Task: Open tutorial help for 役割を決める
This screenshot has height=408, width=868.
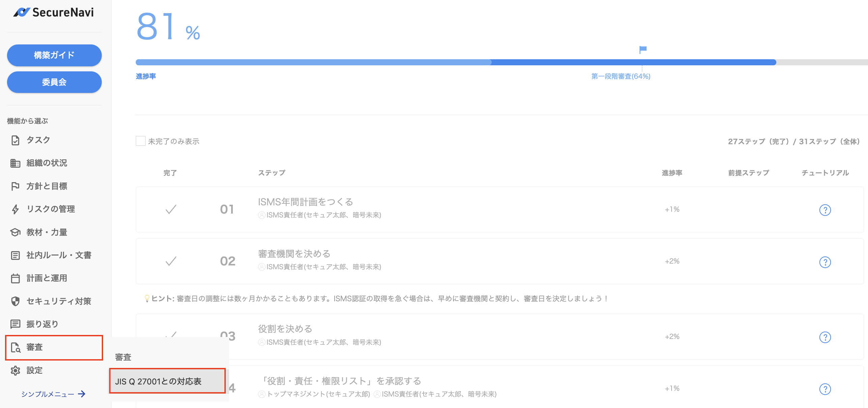Action: pyautogui.click(x=825, y=337)
